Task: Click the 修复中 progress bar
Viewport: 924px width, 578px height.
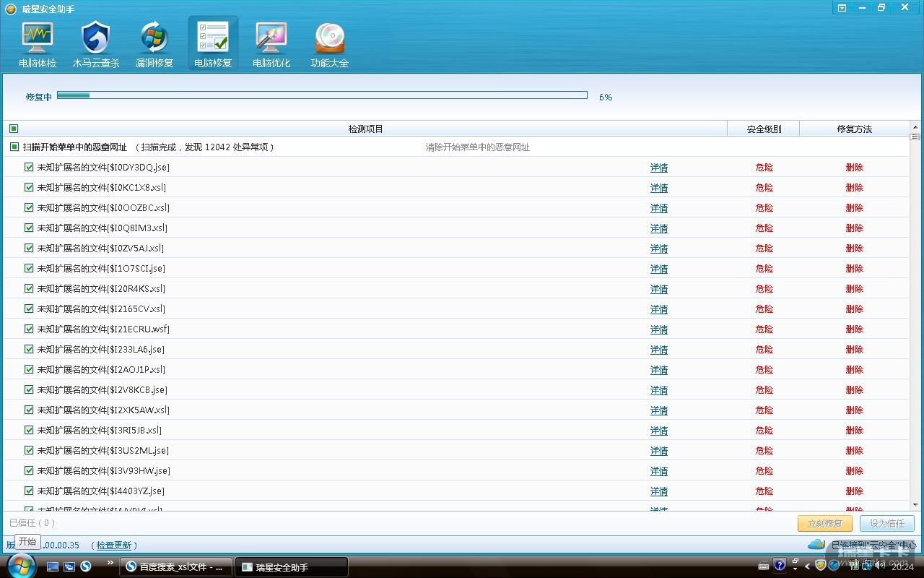Action: pos(322,95)
